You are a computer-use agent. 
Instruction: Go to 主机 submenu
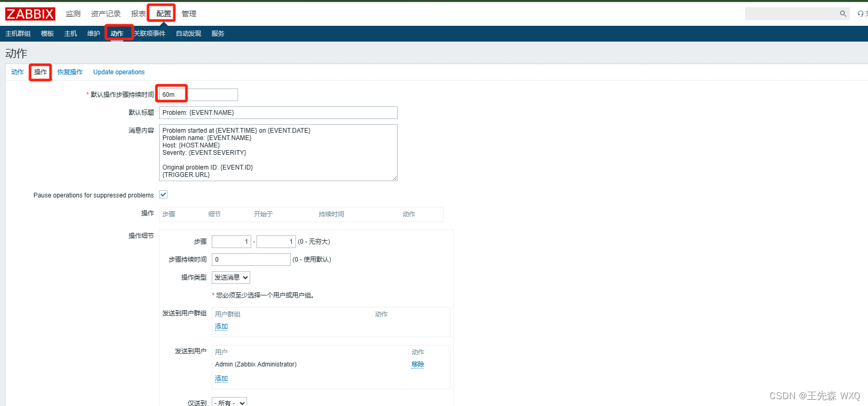click(71, 34)
